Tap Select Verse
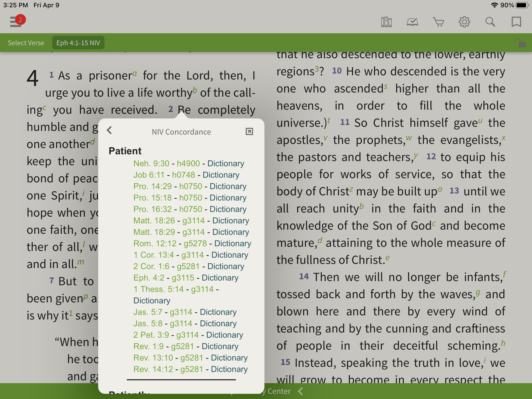Screen dimensions: 532x399 click(x=26, y=43)
